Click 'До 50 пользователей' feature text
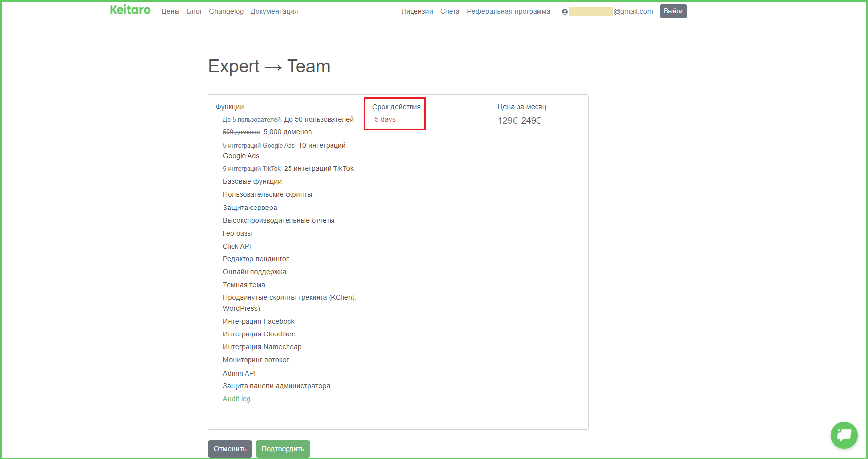Image resolution: width=868 pixels, height=459 pixels. coord(319,119)
